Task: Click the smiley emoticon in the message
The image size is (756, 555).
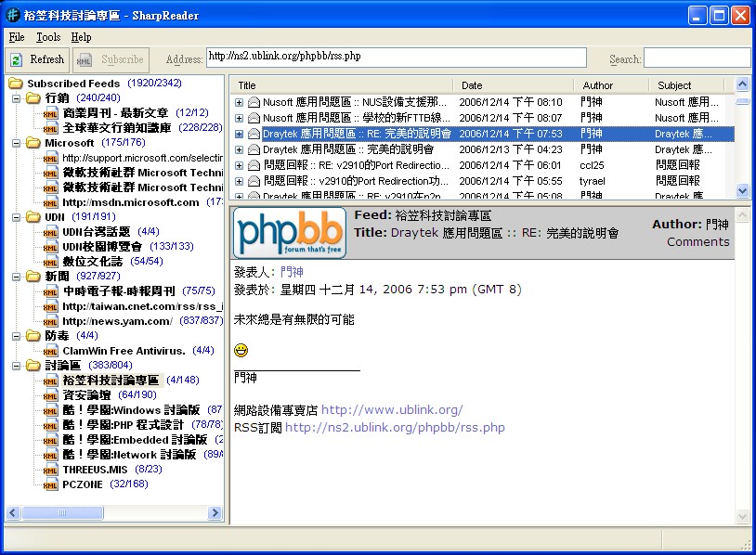Action: pyautogui.click(x=241, y=350)
